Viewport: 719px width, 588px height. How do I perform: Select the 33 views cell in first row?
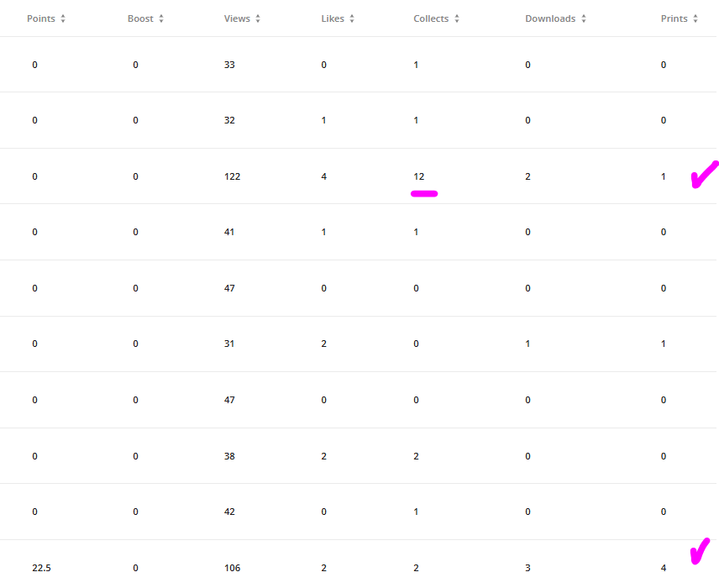(229, 65)
